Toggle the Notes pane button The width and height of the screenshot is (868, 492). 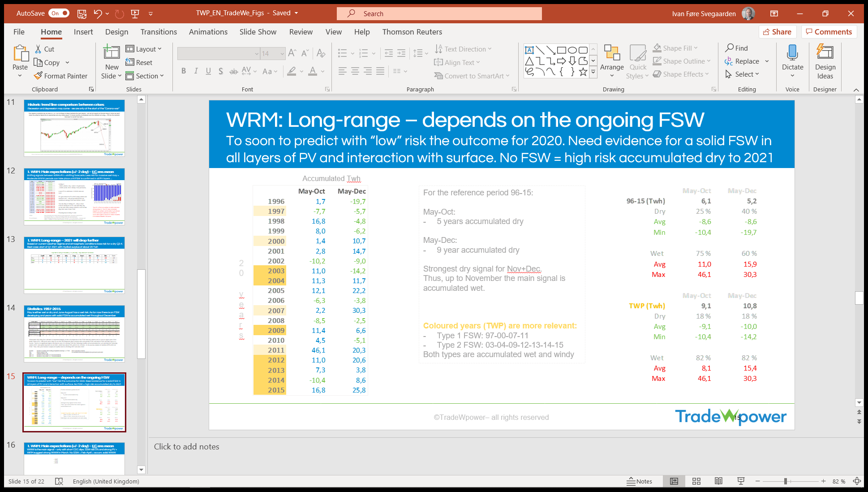[x=639, y=481]
